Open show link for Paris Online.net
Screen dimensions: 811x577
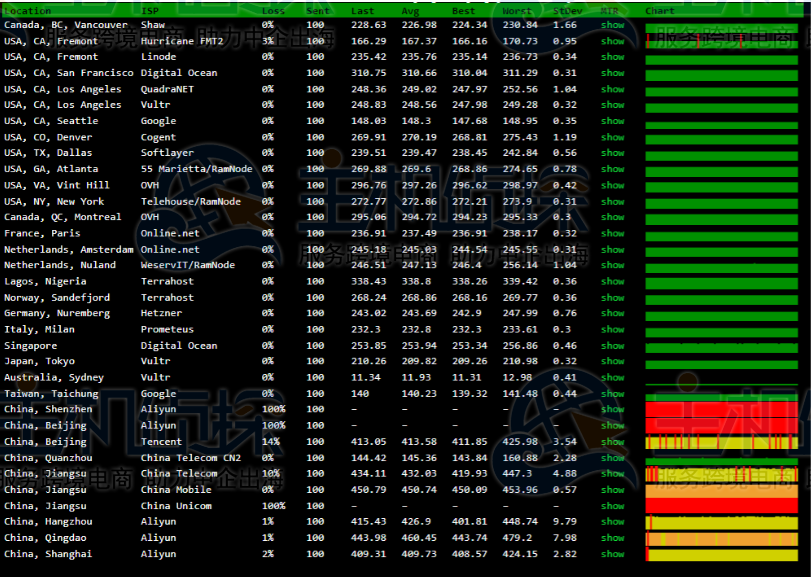612,233
